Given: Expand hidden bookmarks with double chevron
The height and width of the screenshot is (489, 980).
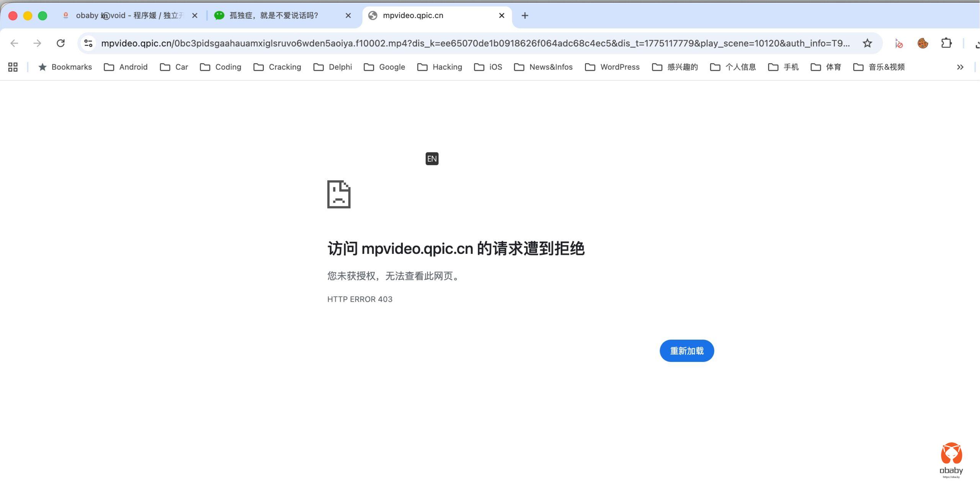Looking at the screenshot, I should 960,67.
